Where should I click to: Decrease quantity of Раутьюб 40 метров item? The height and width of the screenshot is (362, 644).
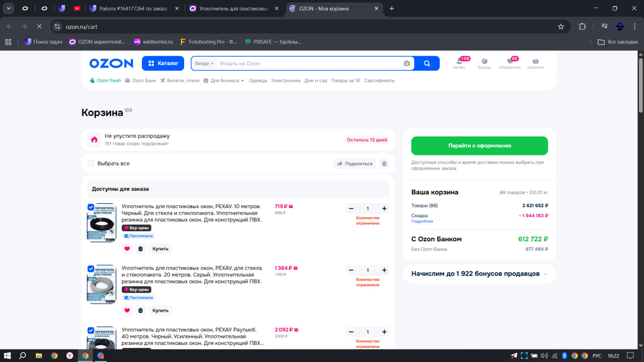[351, 332]
